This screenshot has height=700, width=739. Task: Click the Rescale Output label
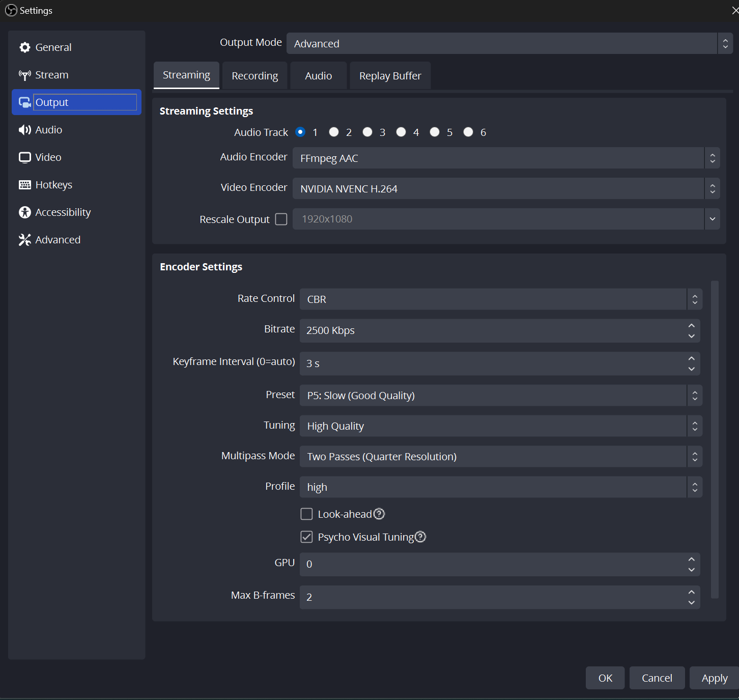click(x=235, y=219)
